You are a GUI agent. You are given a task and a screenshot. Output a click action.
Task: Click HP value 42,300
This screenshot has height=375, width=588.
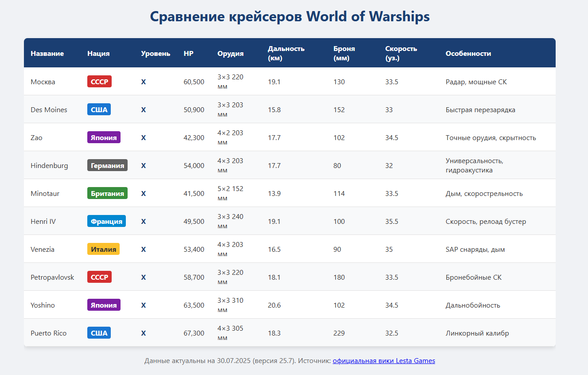point(194,137)
